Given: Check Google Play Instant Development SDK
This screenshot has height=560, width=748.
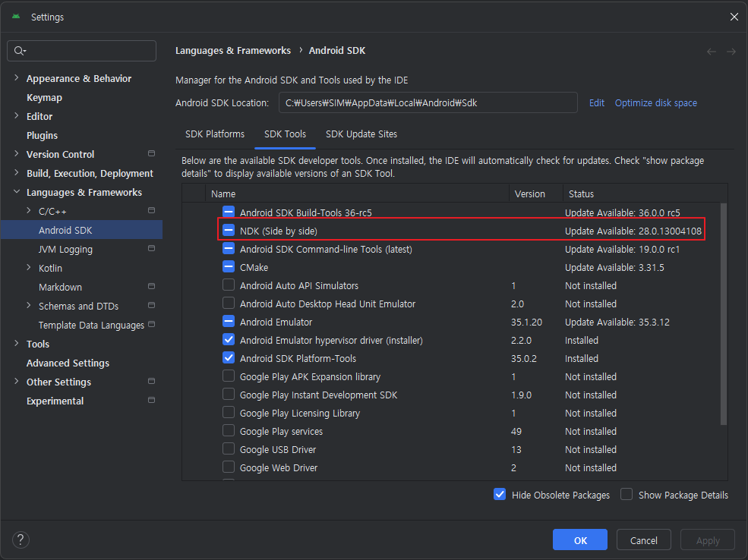Looking at the screenshot, I should (x=229, y=394).
